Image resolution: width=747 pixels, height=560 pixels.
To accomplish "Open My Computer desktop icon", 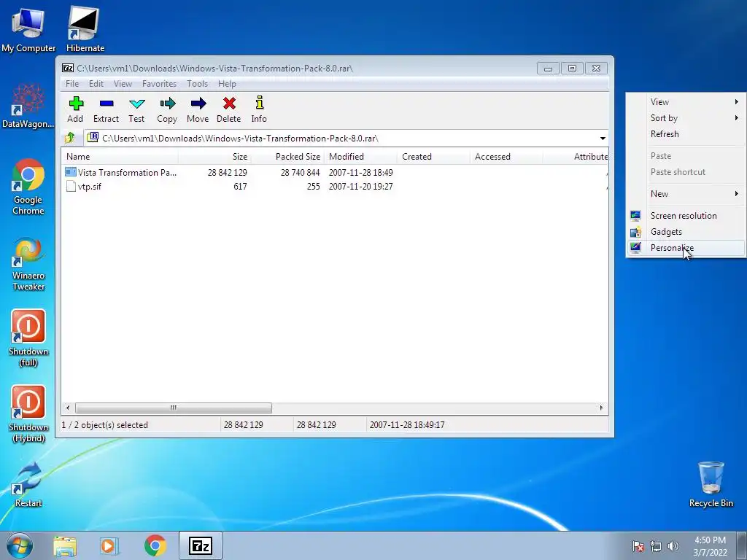I will 28,29.
